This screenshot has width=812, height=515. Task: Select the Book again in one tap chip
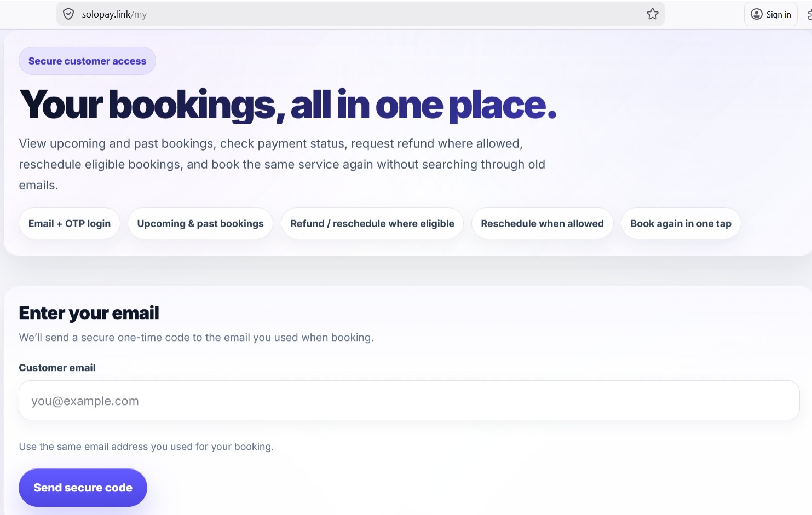pos(681,223)
